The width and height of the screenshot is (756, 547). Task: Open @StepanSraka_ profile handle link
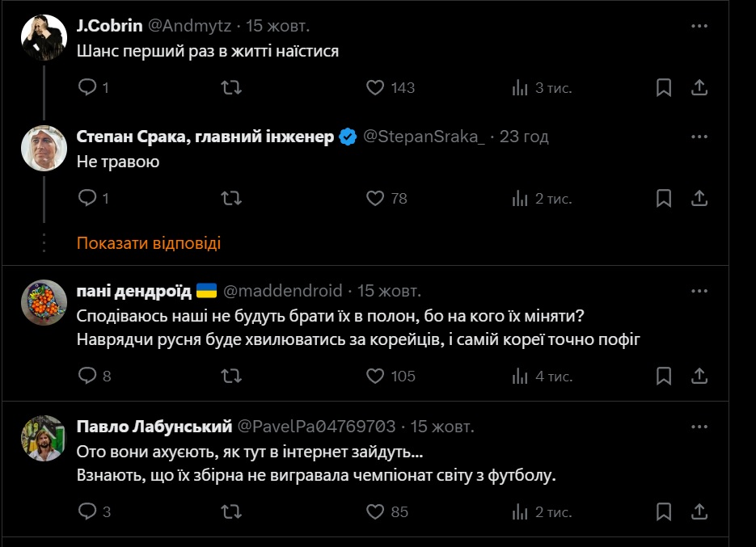tap(424, 137)
